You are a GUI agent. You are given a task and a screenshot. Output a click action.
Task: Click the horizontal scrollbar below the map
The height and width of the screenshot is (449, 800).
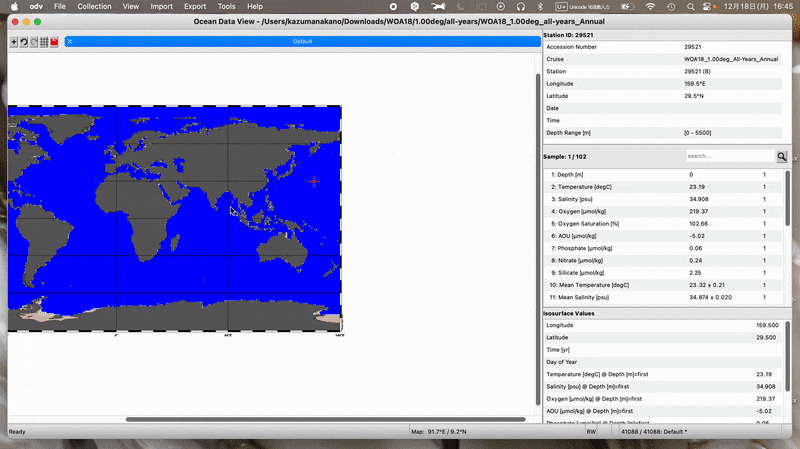pos(326,419)
